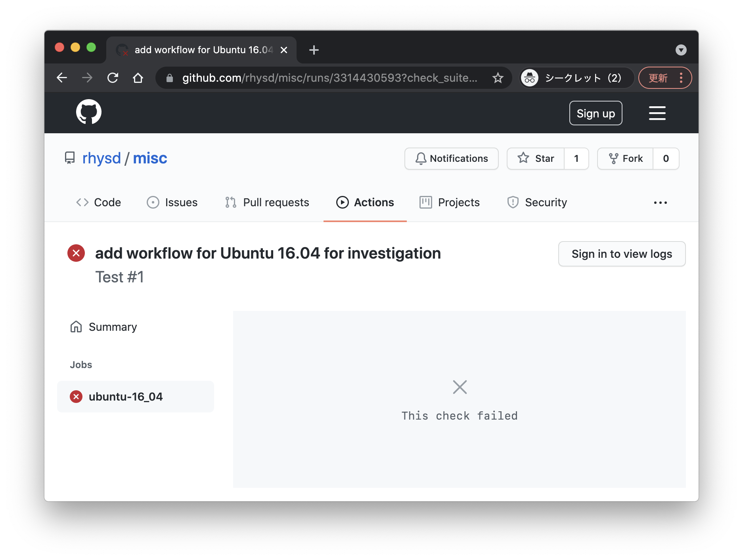Click the failed status icon beside ubuntu-16_04
The height and width of the screenshot is (560, 743).
76,396
